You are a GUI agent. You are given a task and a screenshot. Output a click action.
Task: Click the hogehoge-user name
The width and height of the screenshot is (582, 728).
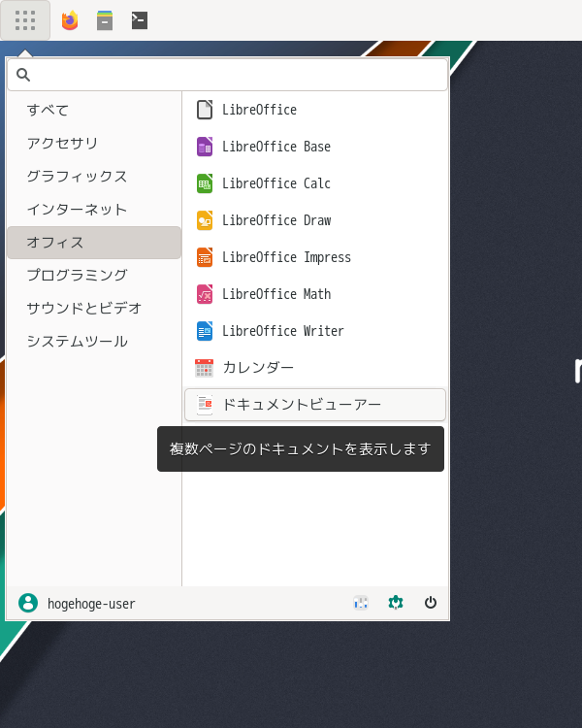tap(91, 604)
